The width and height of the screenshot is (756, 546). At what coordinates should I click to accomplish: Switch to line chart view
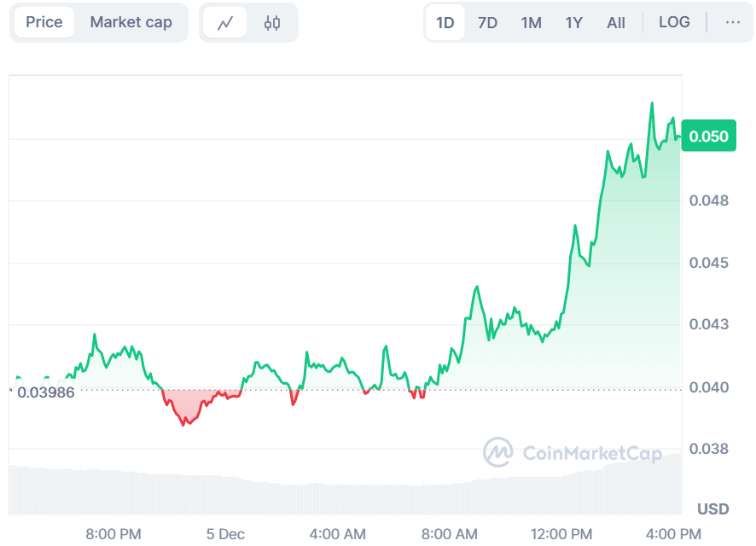(x=225, y=23)
